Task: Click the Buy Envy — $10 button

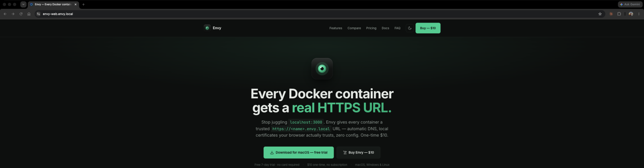Action: click(358, 152)
